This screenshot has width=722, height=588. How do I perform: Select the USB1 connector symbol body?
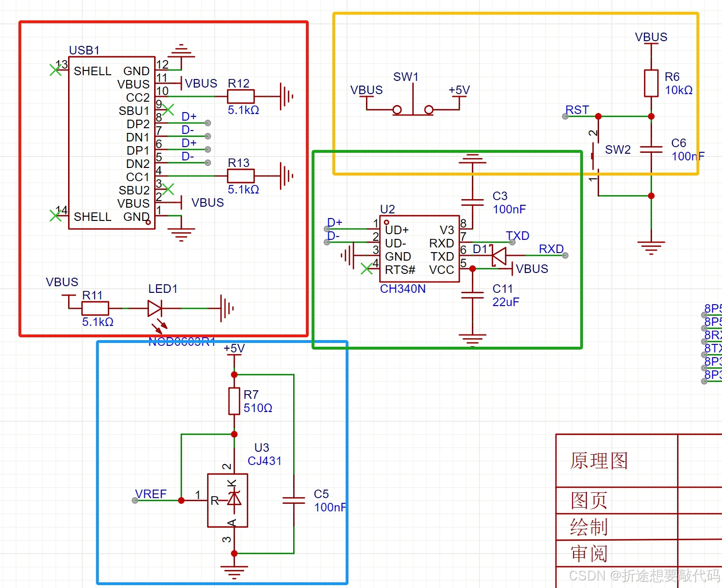(x=112, y=143)
